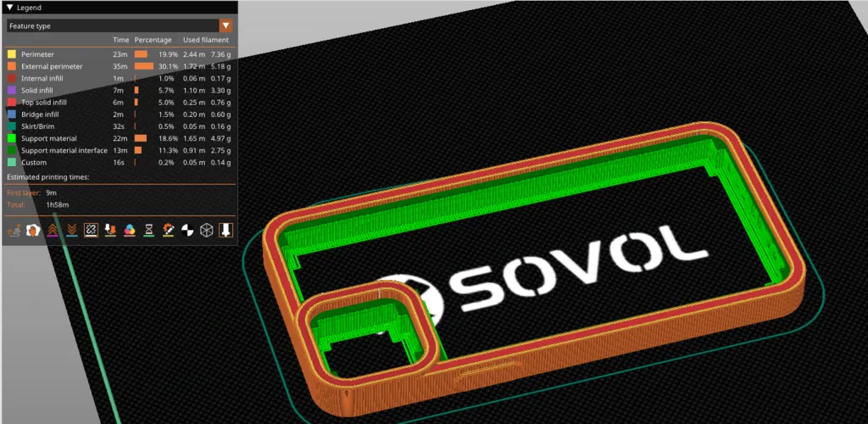868x424 pixels.
Task: Toggle color changes visibility icon
Action: tap(130, 231)
